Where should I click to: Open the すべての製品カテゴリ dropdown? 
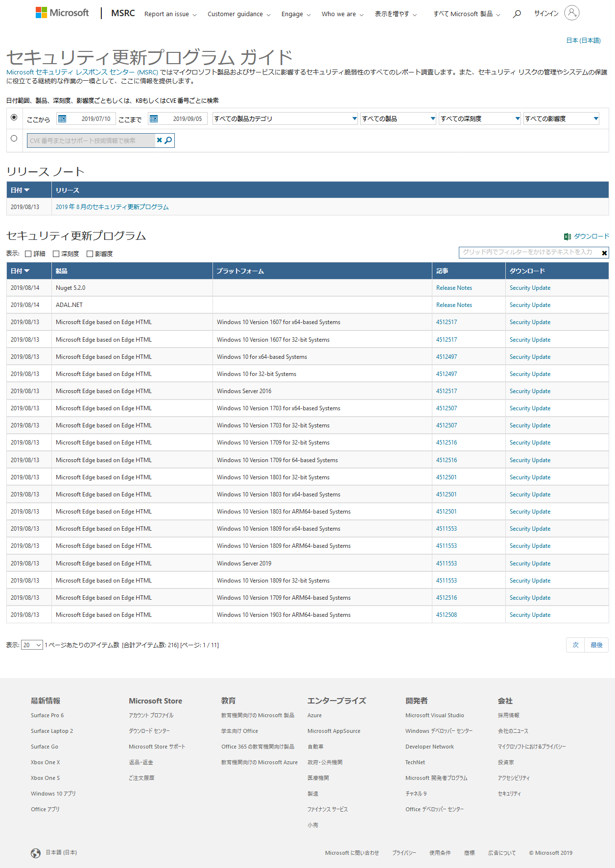(x=285, y=118)
